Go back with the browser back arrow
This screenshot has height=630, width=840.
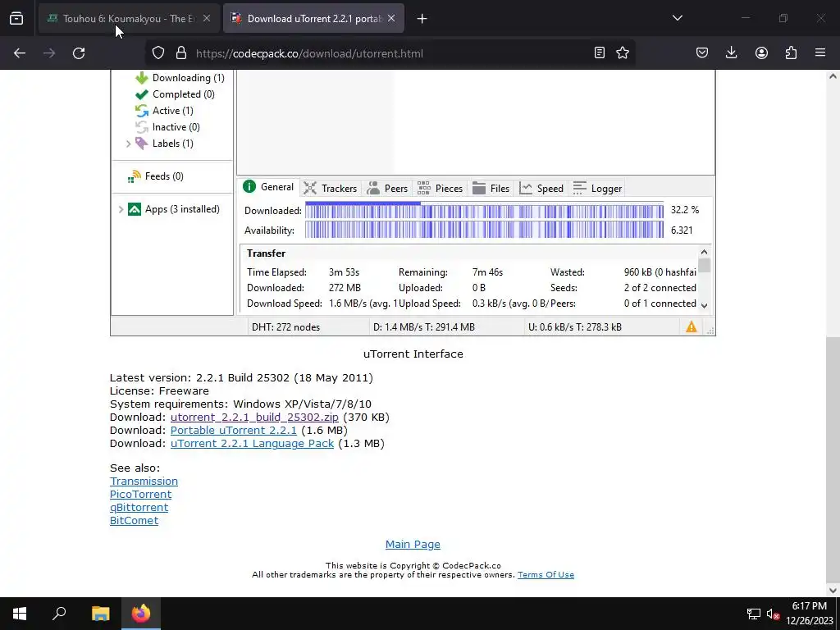[20, 53]
